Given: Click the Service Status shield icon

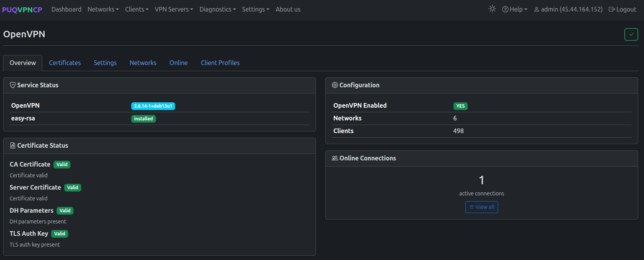Looking at the screenshot, I should pos(13,85).
